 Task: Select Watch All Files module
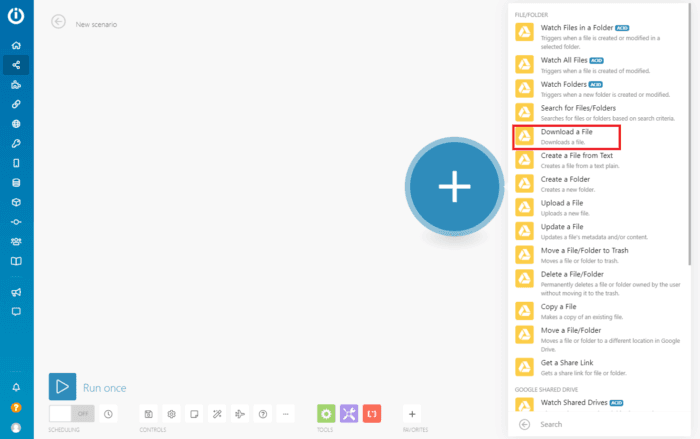tap(598, 65)
